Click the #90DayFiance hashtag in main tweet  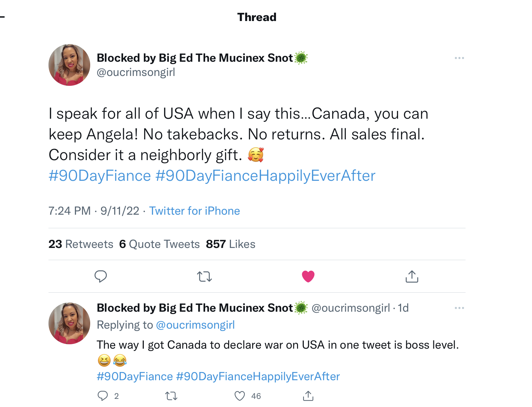tap(100, 176)
